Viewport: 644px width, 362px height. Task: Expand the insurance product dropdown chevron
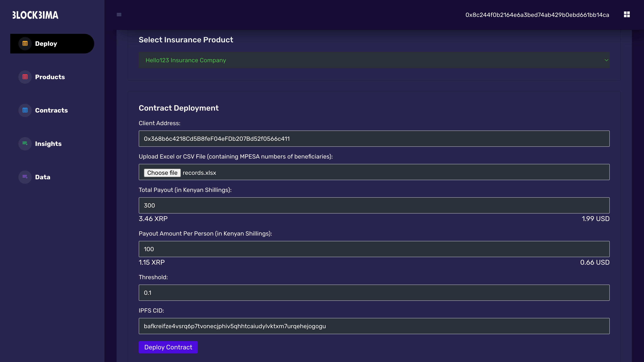click(x=606, y=60)
